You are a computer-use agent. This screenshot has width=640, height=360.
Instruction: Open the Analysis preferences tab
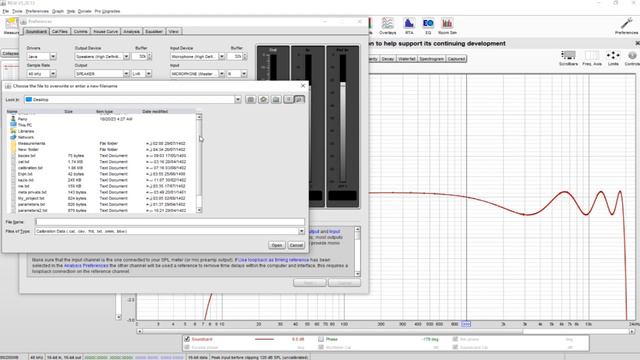(131, 31)
